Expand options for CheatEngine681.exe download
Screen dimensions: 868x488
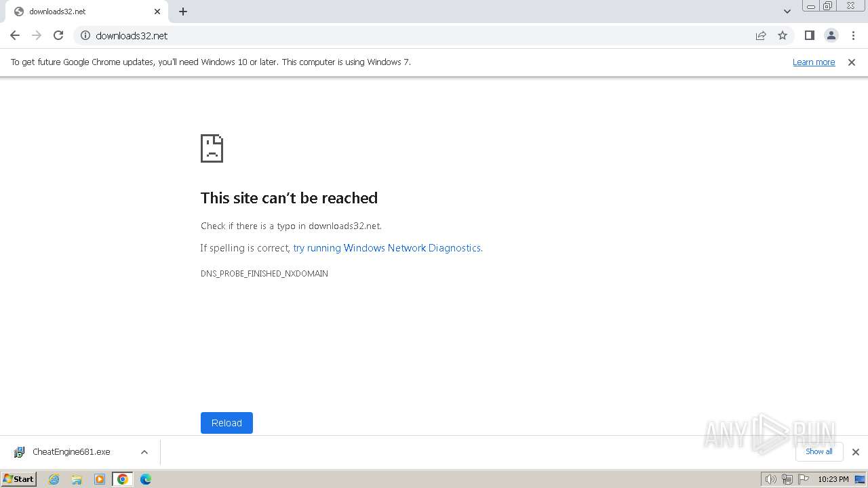click(x=144, y=452)
